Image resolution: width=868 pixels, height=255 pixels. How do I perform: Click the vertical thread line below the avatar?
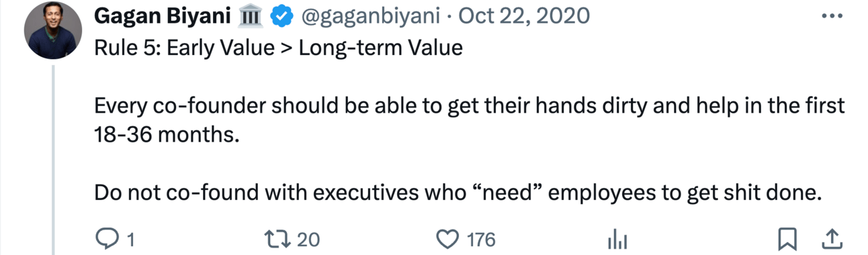[x=53, y=160]
